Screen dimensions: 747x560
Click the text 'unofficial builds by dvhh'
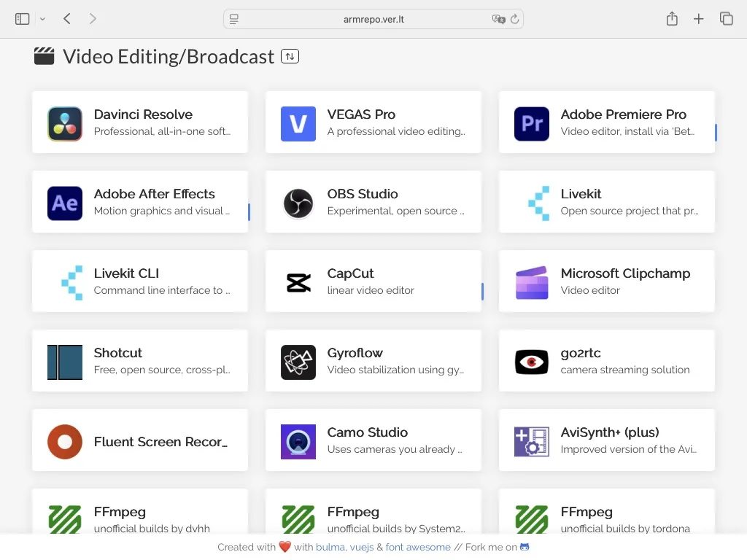pos(152,529)
